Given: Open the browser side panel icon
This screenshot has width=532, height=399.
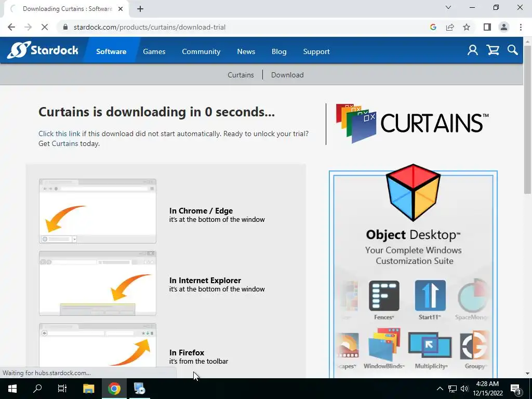Looking at the screenshot, I should click(x=487, y=27).
